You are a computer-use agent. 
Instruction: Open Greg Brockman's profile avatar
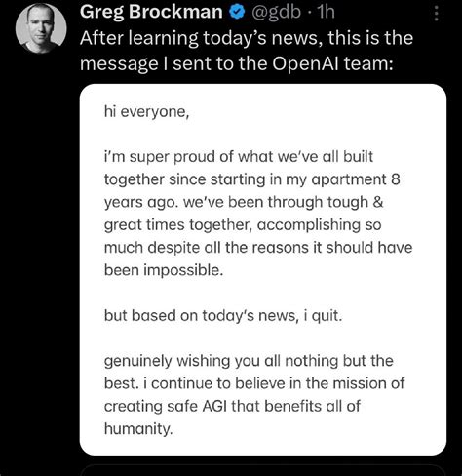(x=41, y=28)
